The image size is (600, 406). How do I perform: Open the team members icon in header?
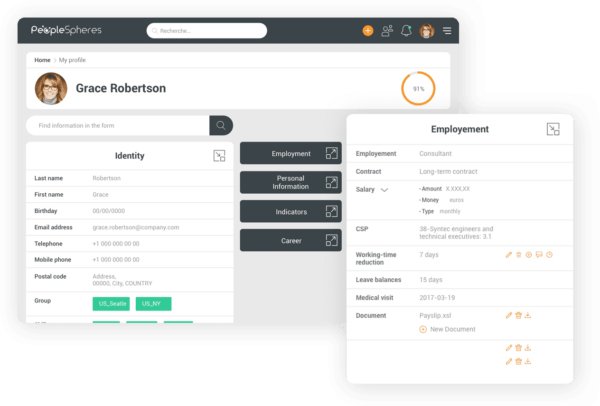tap(387, 31)
